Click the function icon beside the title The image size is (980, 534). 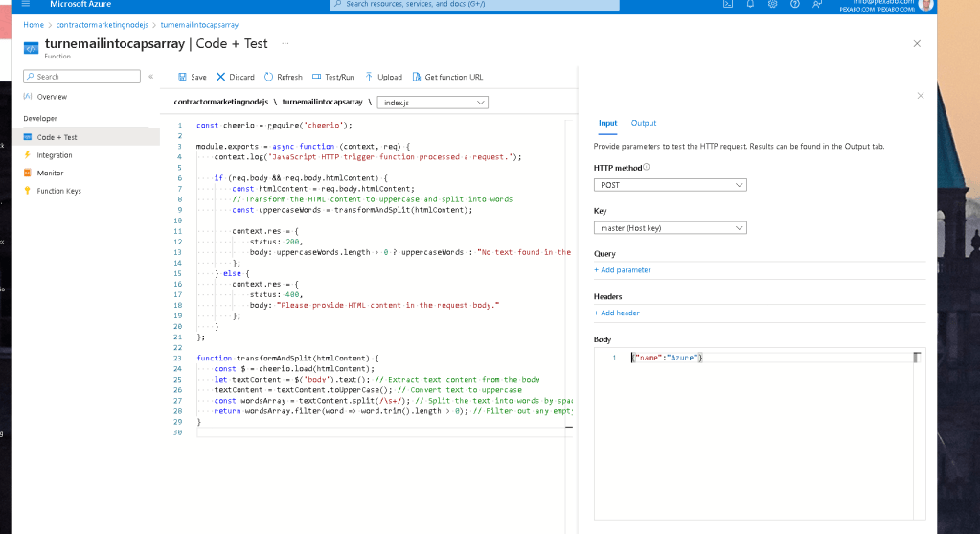32,48
